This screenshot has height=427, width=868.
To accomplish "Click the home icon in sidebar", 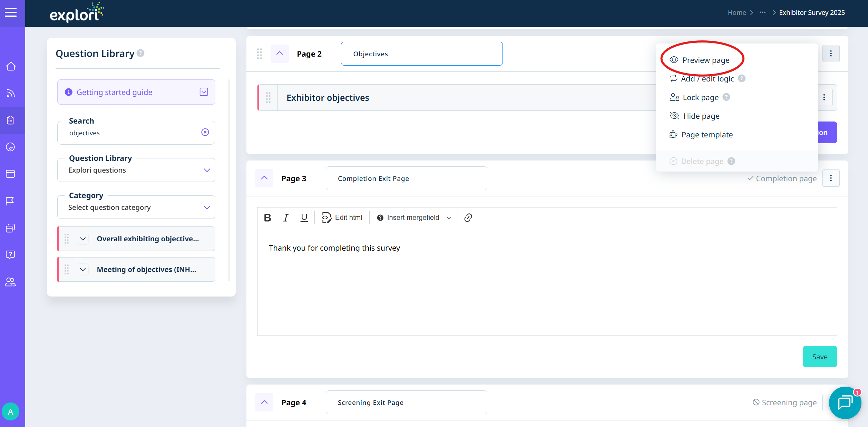I will point(11,66).
